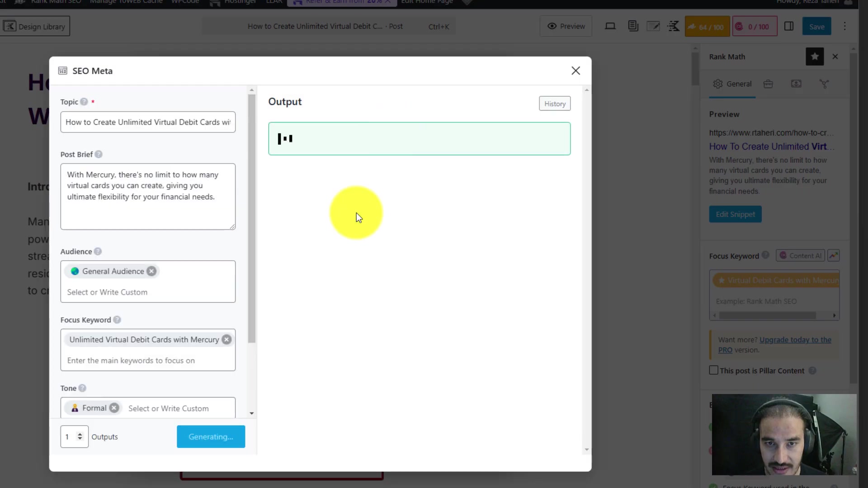Click the Focus Keyword entry field
Viewport: 868px width, 488px height.
pyautogui.click(x=148, y=361)
